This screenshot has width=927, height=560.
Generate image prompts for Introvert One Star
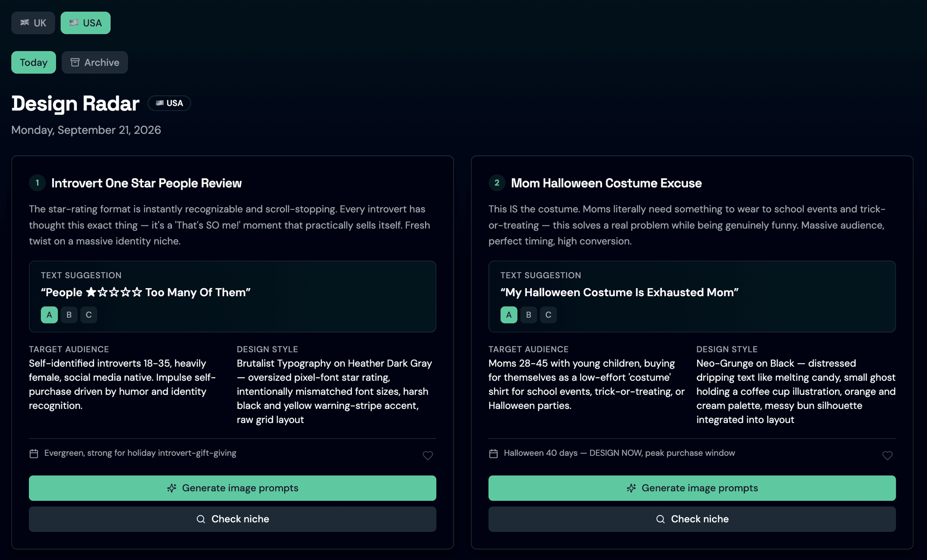(x=233, y=488)
